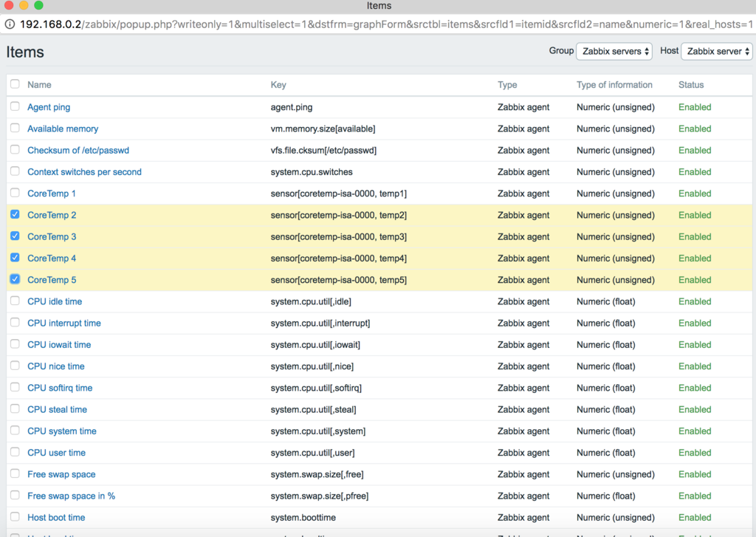Select the Free swap space in % link
This screenshot has width=756, height=537.
coord(72,496)
